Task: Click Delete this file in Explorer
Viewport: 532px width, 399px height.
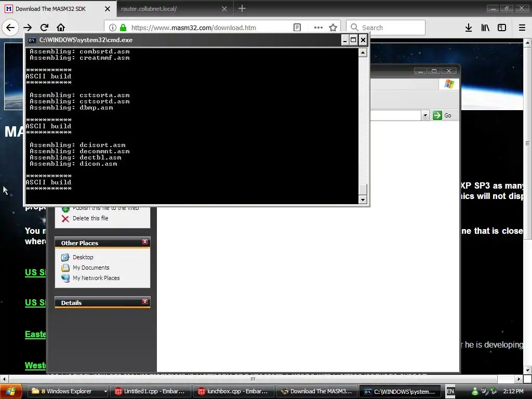Action: point(90,218)
